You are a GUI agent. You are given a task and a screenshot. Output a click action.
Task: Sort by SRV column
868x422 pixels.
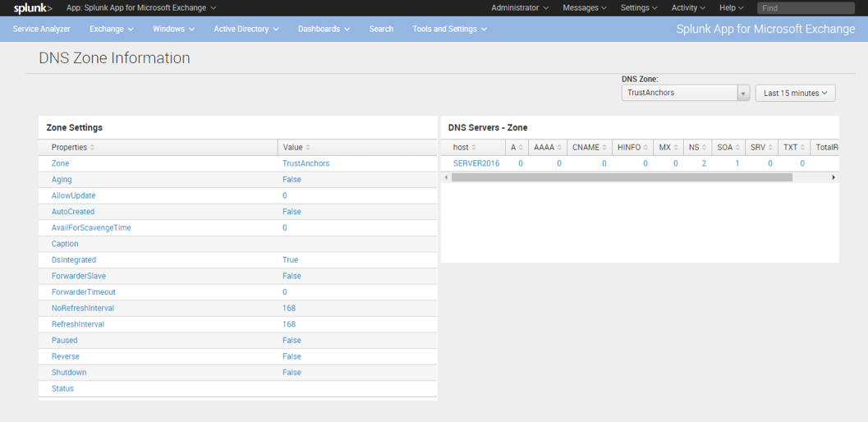tap(761, 147)
